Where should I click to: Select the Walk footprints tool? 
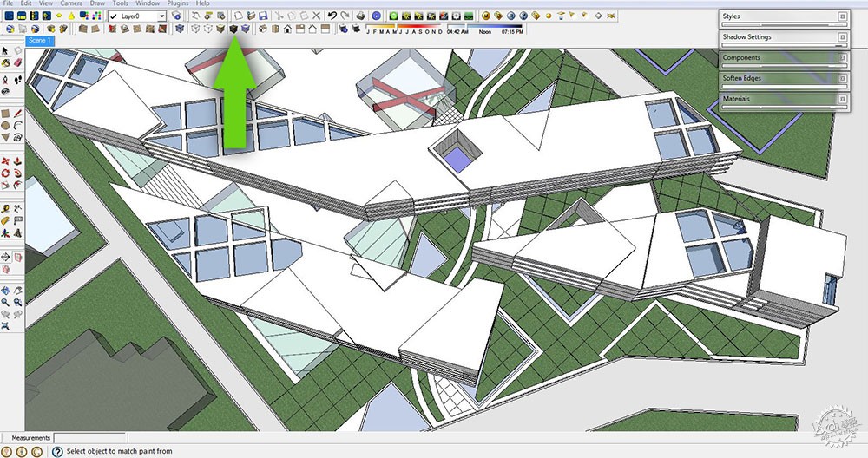tap(17, 79)
